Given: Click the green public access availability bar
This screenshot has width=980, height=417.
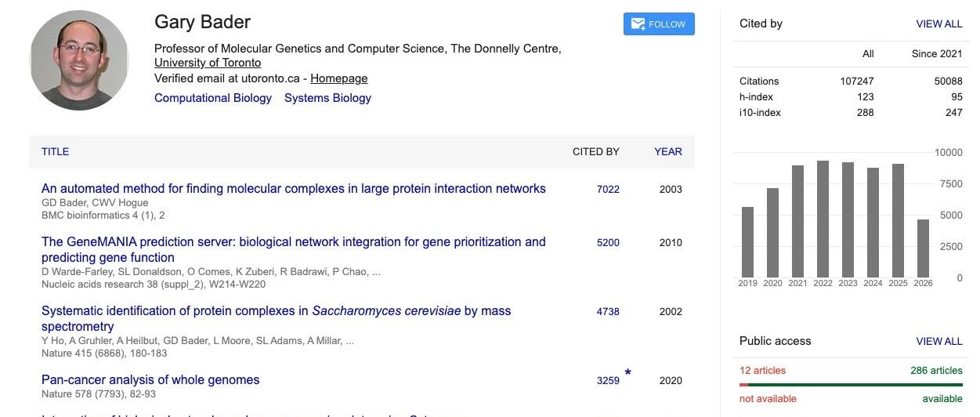Looking at the screenshot, I should coord(855,385).
